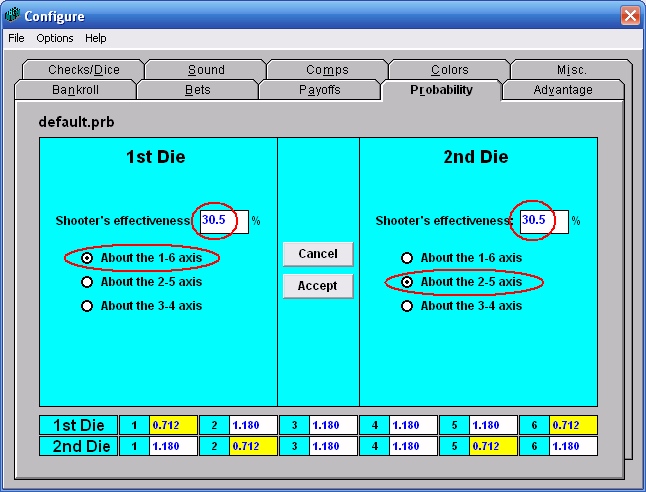646x492 pixels.
Task: Switch to the Sound tab
Action: pos(206,70)
